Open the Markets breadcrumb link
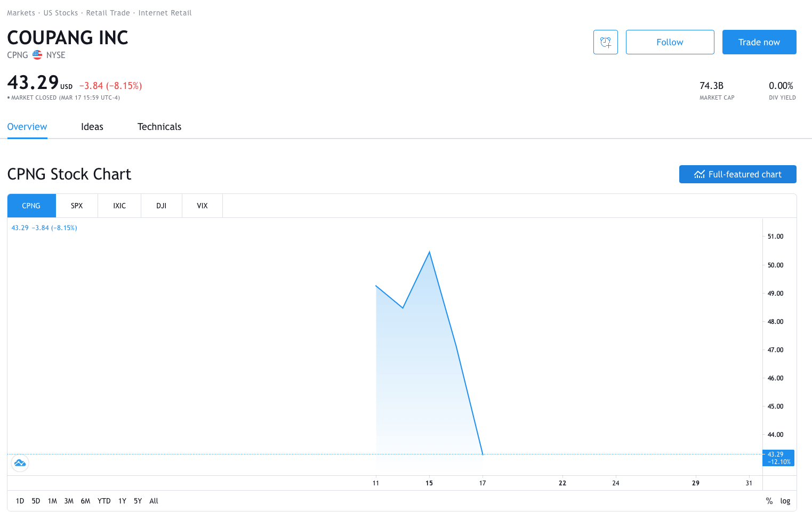This screenshot has height=520, width=812. (x=21, y=13)
